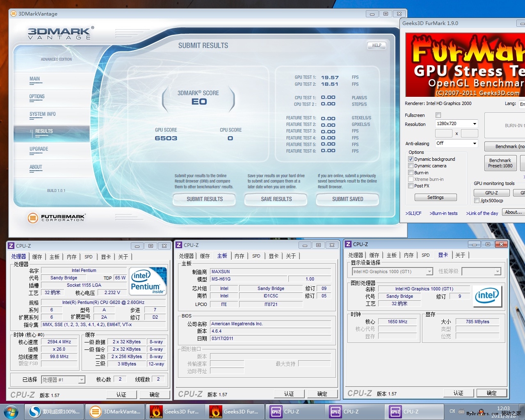Click the custom resolution width field
The width and height of the screenshot is (525, 420).
pos(443,133)
